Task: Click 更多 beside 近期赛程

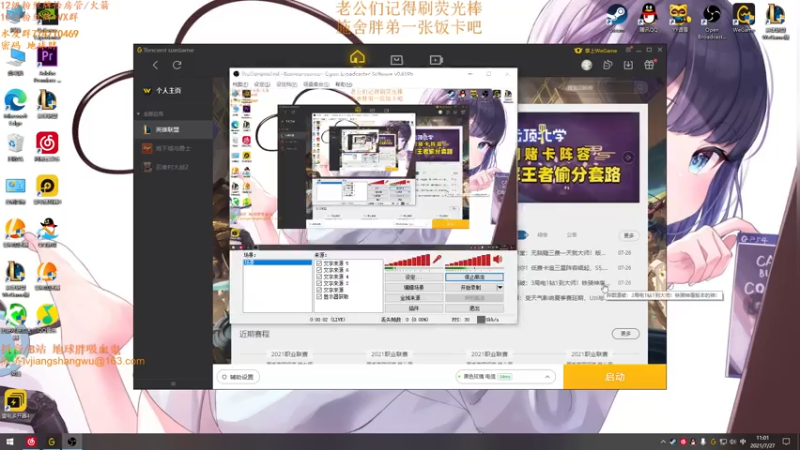Action: (x=626, y=334)
